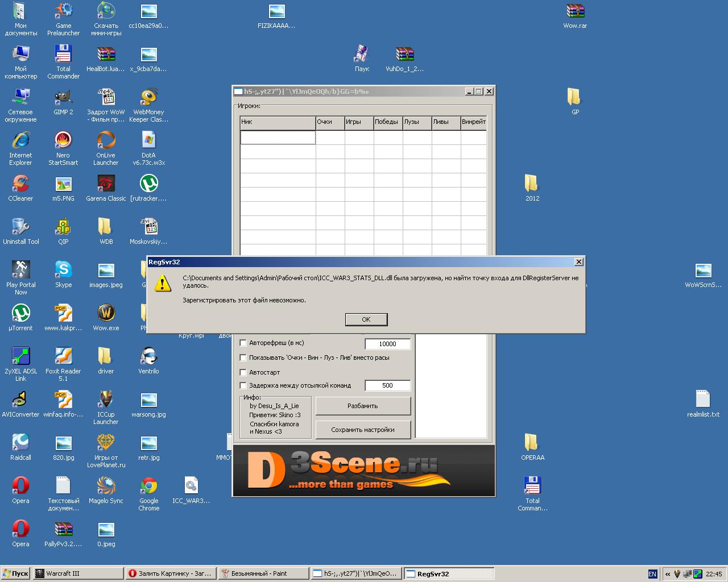Focus the auto-refresh interval field showing 10000
Screen dimensions: 728x582
(x=387, y=344)
